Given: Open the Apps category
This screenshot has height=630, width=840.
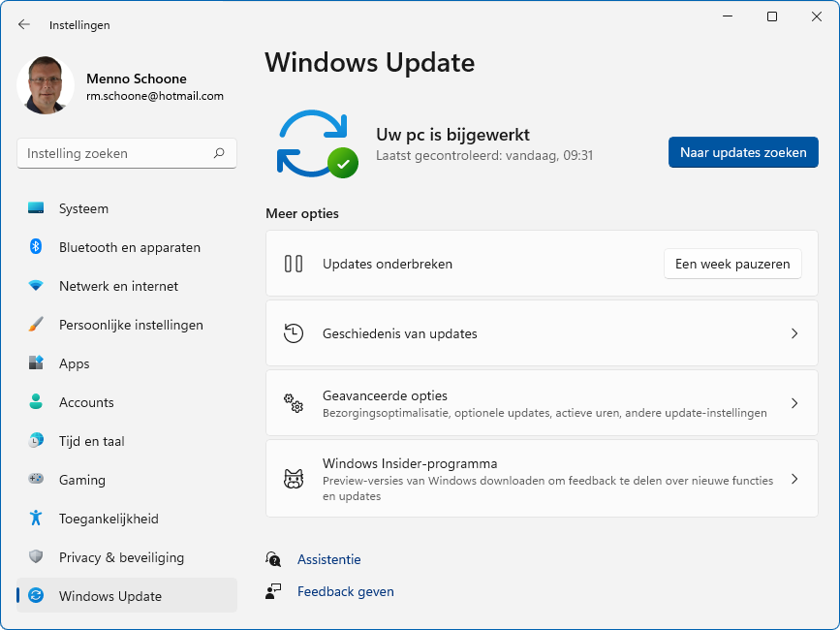Looking at the screenshot, I should pos(126,363).
